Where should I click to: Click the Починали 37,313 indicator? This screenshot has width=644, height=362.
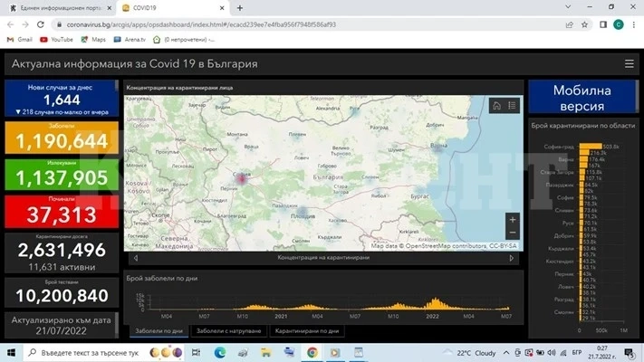(62, 211)
